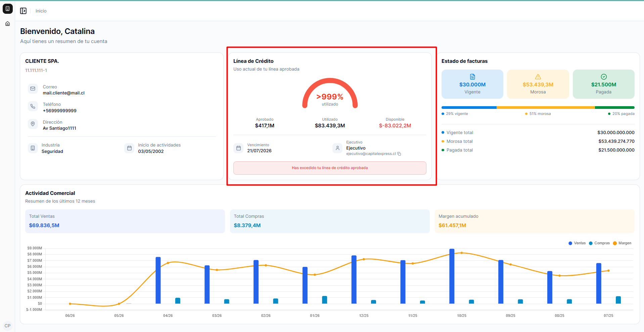This screenshot has height=332, width=644.
Task: Click the Total Compras $8.379,4M card
Action: 330,221
